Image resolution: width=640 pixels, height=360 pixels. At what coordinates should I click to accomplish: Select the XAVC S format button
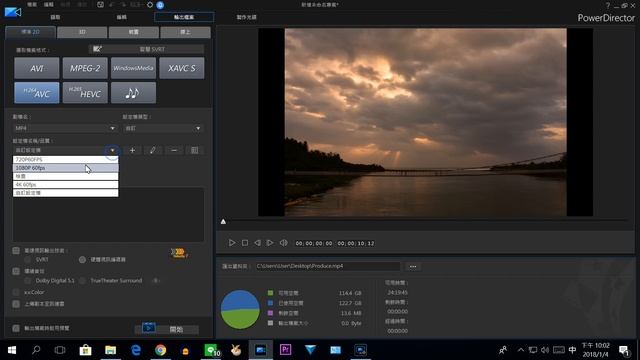point(182,68)
